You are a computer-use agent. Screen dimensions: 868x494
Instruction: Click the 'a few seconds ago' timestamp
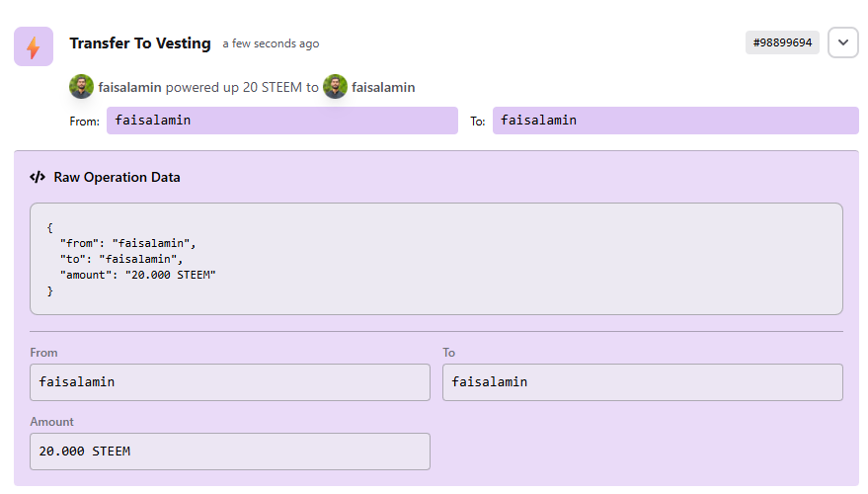click(271, 43)
